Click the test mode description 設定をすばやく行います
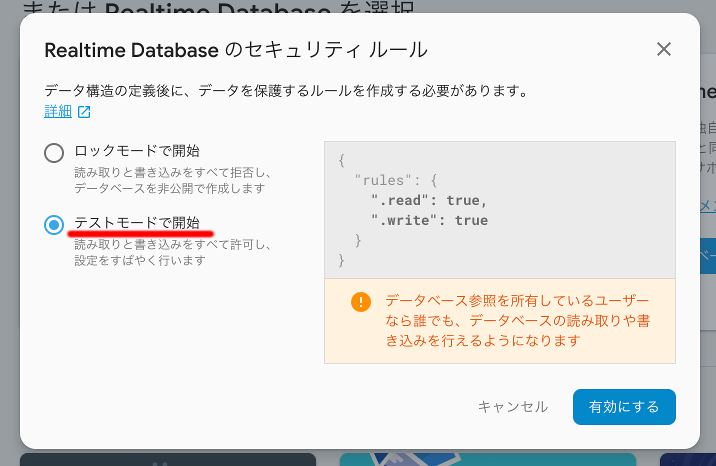Viewport: 716px width, 466px height. coord(140,260)
